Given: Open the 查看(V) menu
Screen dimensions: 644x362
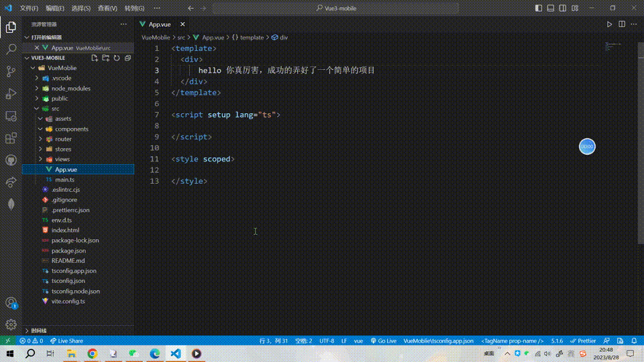Looking at the screenshot, I should [x=107, y=8].
